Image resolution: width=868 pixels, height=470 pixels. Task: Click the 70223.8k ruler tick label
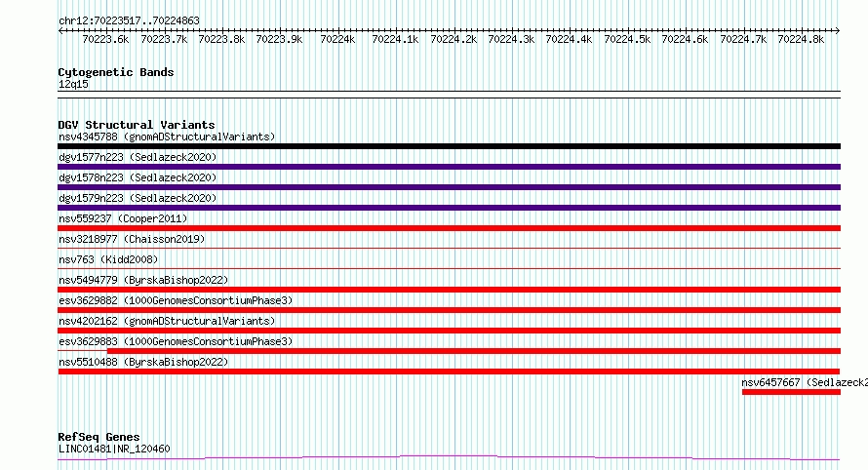pyautogui.click(x=221, y=39)
